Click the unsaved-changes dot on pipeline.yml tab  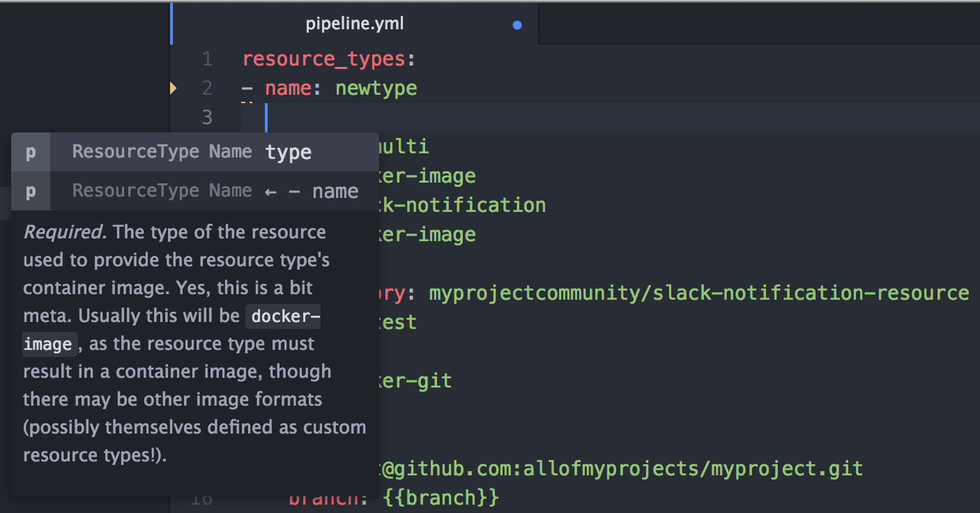tap(517, 25)
